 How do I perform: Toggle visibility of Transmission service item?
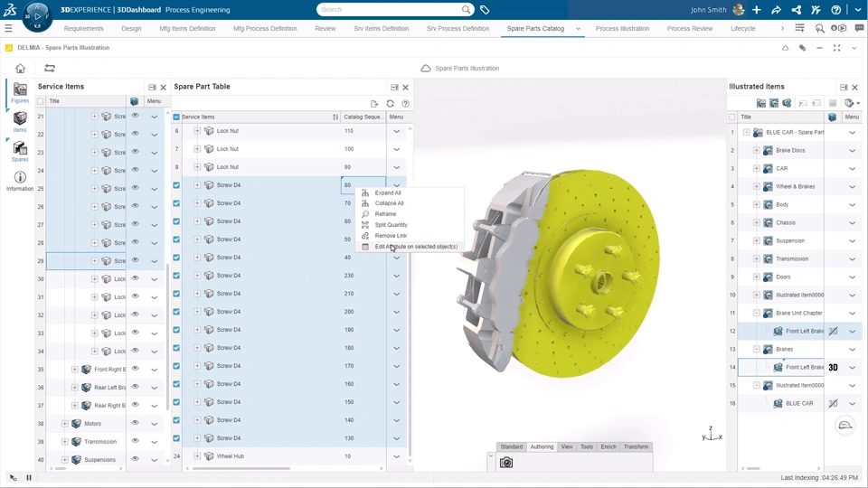point(135,441)
